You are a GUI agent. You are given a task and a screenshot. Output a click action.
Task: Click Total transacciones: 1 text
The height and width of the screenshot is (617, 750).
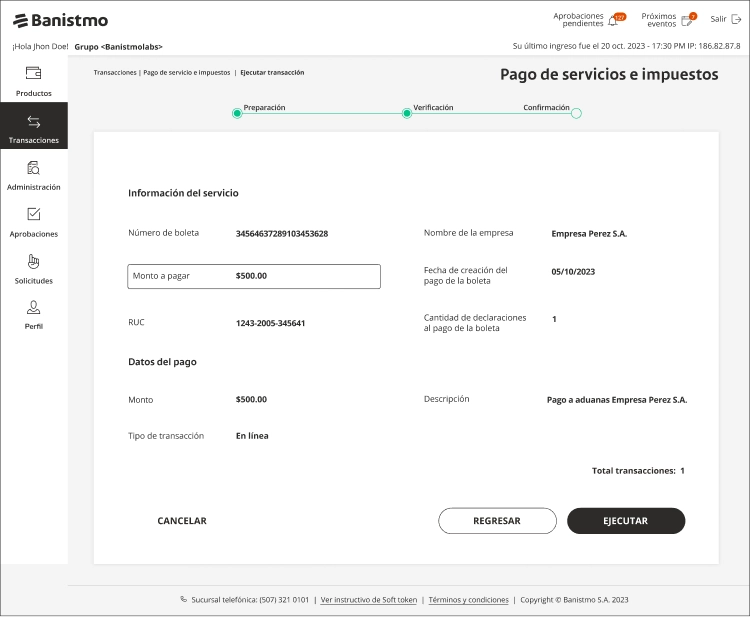coord(638,471)
